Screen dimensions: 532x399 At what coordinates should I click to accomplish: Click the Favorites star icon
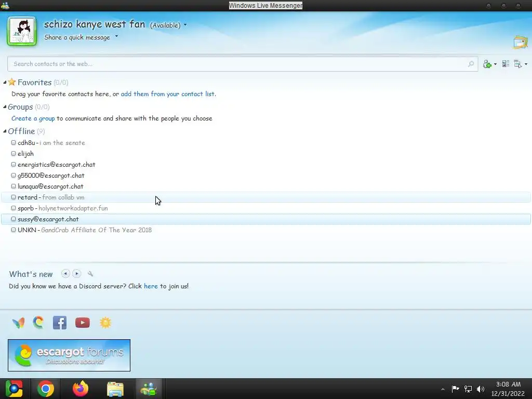(12, 82)
